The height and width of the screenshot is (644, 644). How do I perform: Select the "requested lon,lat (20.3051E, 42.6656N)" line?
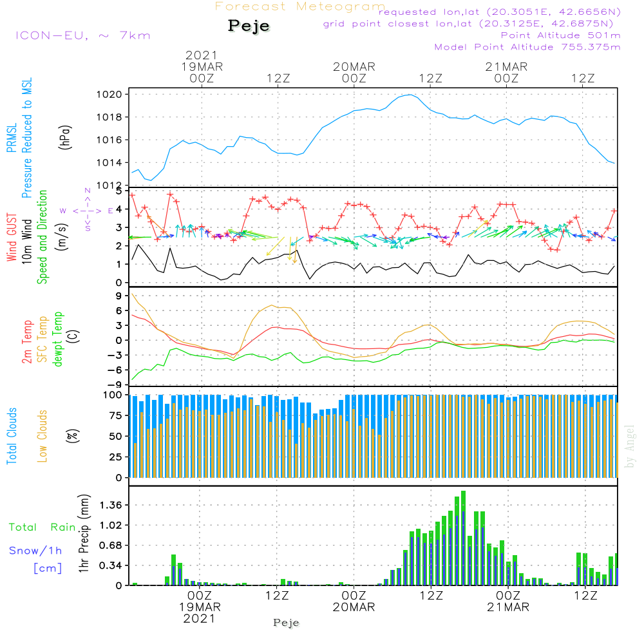(x=500, y=12)
